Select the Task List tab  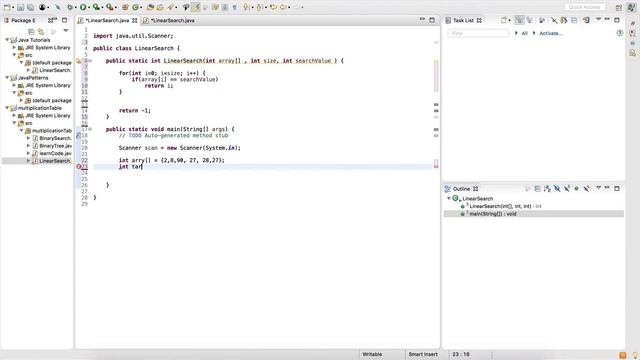(464, 20)
